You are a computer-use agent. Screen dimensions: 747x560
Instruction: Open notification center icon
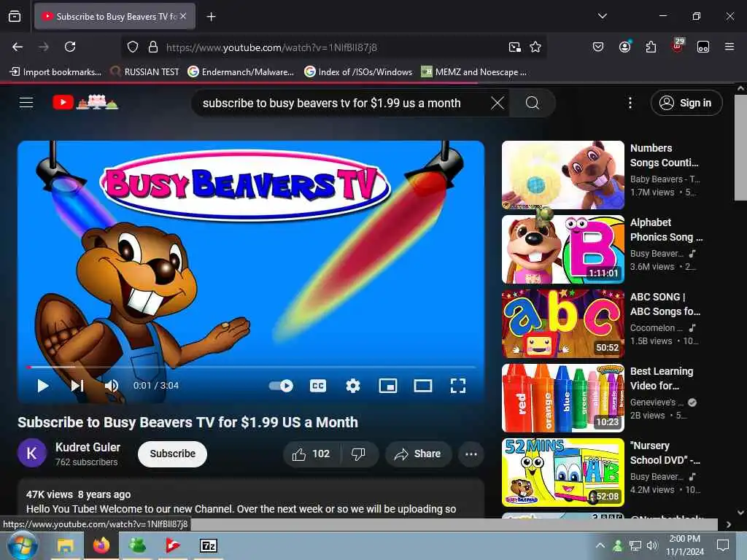[x=723, y=545]
